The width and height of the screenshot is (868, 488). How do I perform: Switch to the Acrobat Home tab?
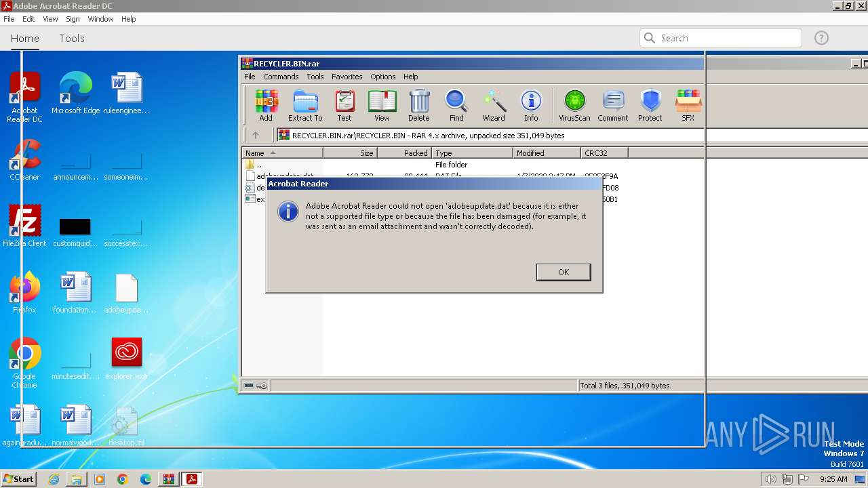pyautogui.click(x=25, y=39)
